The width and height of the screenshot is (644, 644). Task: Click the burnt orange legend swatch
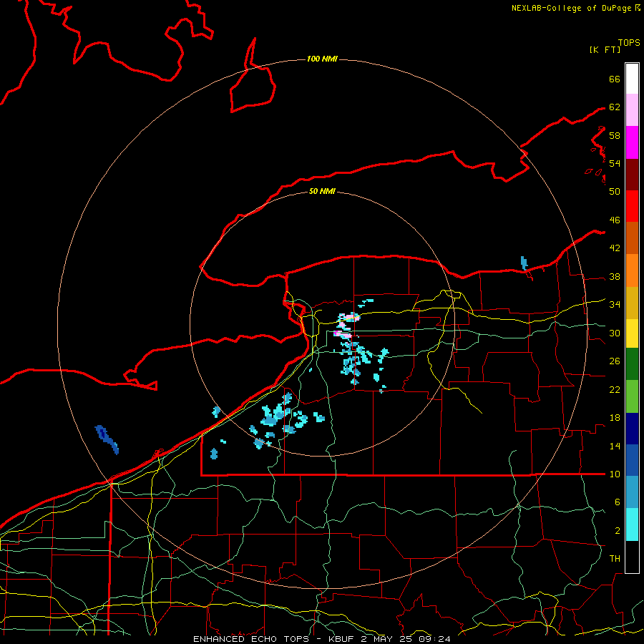point(632,238)
